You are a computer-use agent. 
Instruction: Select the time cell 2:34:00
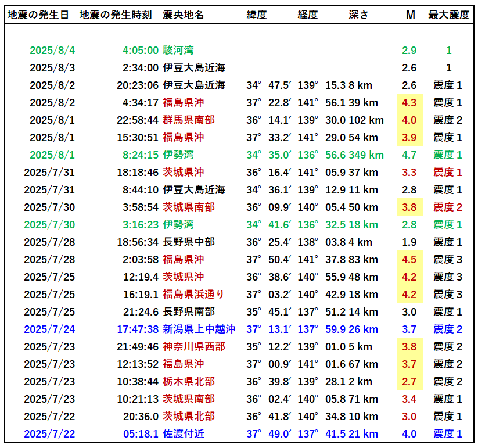[x=141, y=68]
